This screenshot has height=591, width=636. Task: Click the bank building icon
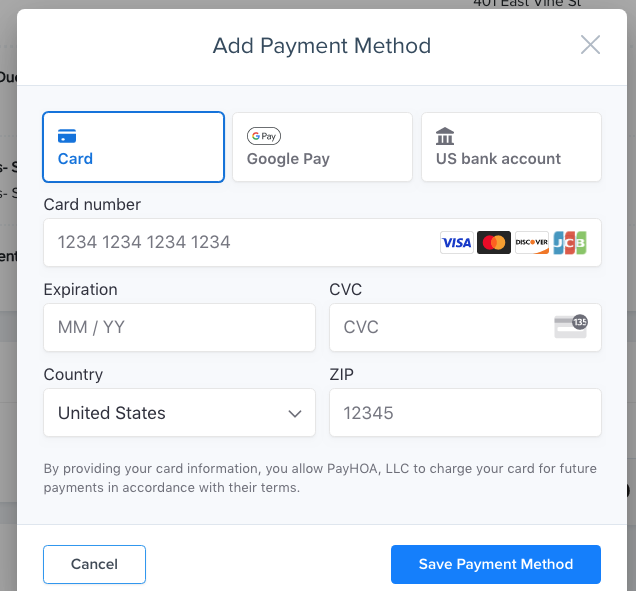tap(445, 136)
